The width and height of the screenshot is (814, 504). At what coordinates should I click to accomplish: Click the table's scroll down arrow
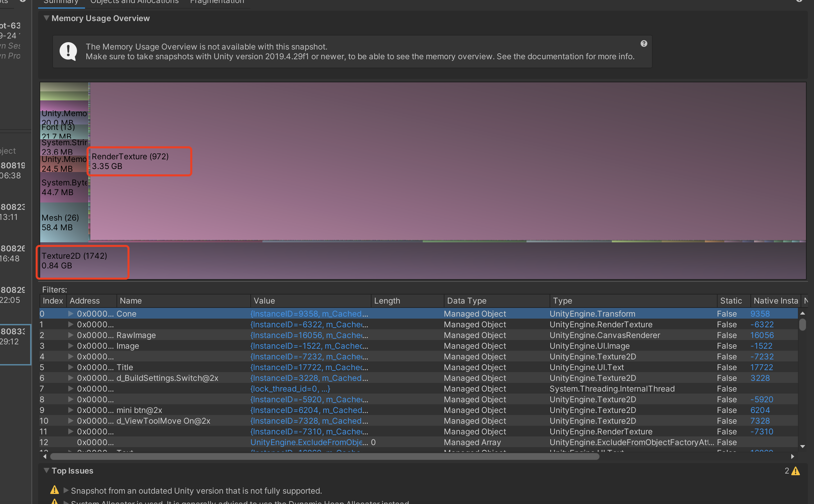(x=802, y=446)
